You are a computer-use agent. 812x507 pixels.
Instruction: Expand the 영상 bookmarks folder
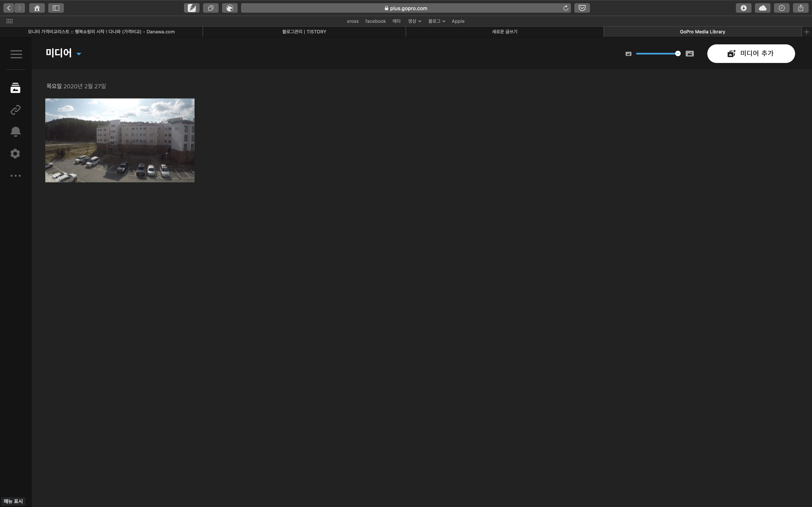pyautogui.click(x=414, y=21)
